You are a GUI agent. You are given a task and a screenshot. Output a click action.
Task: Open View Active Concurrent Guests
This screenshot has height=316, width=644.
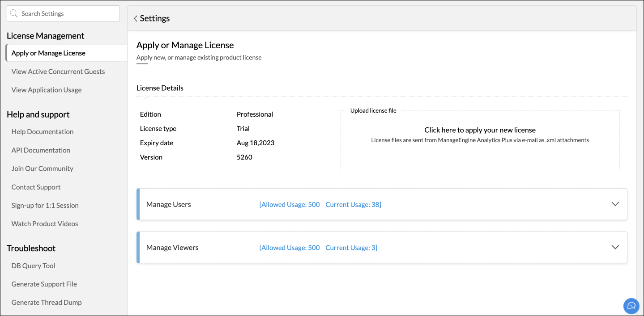[58, 72]
